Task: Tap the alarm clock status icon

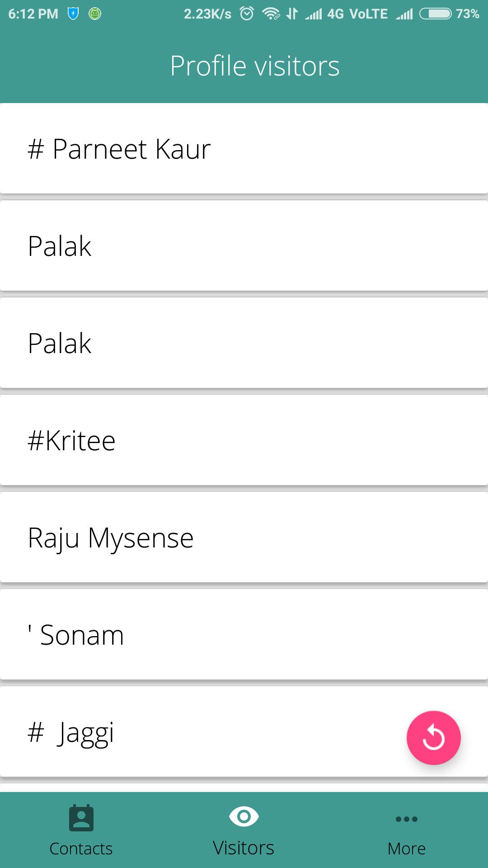Action: coord(247,14)
